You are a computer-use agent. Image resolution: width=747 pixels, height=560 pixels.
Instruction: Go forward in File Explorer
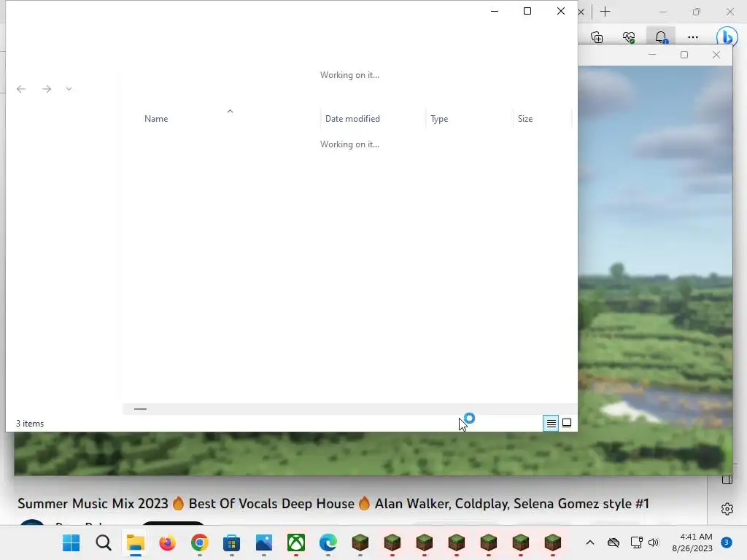pos(46,89)
